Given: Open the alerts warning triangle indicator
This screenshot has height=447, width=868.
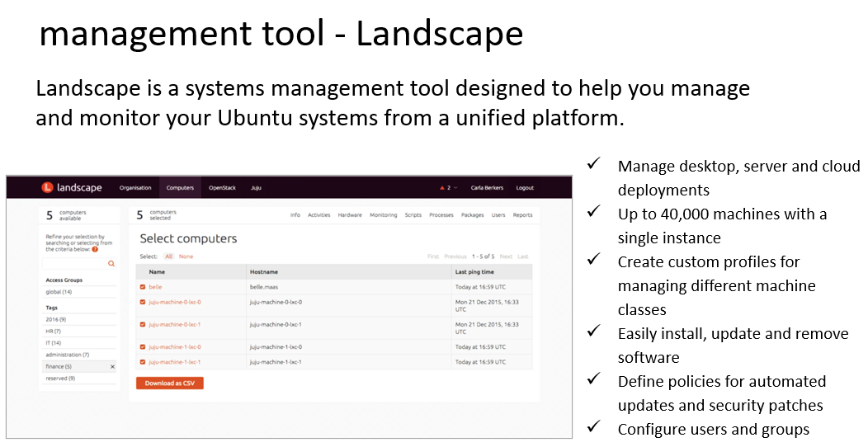Looking at the screenshot, I should [441, 188].
